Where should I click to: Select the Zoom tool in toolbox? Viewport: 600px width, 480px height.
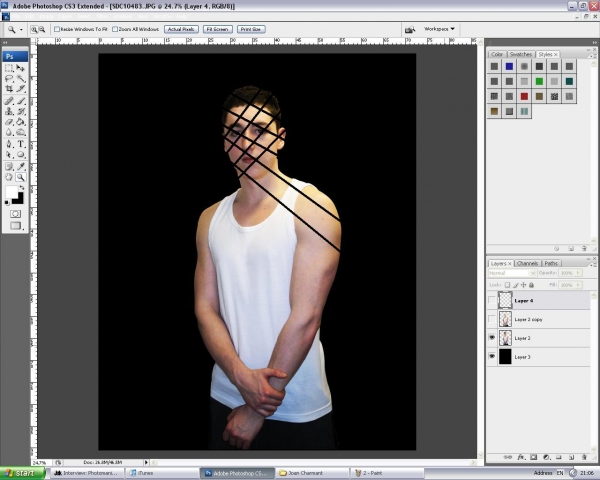tap(21, 177)
